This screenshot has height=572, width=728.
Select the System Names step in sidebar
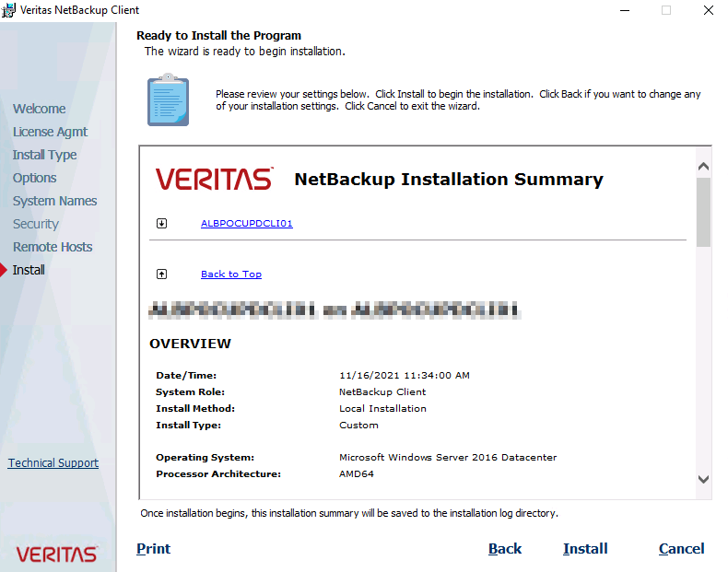click(54, 201)
